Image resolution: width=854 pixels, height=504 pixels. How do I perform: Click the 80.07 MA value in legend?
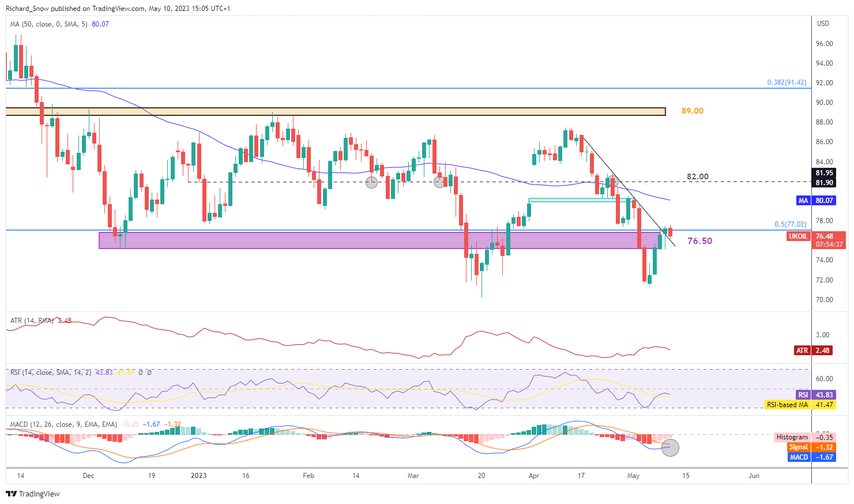click(100, 24)
